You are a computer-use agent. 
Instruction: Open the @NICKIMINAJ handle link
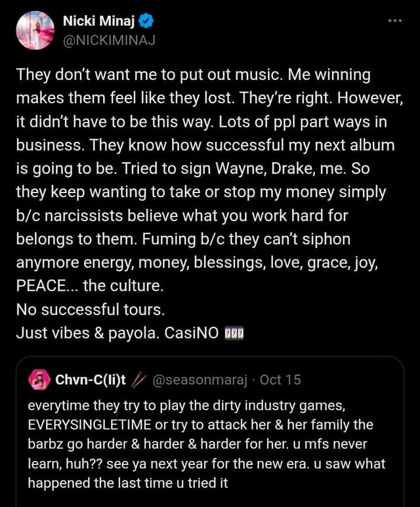(x=109, y=39)
